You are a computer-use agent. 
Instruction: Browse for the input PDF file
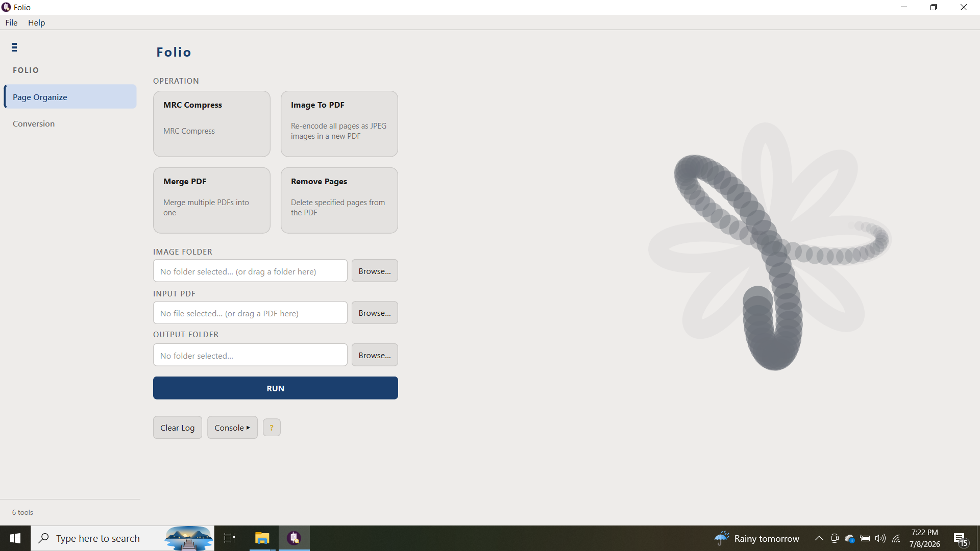pyautogui.click(x=375, y=313)
